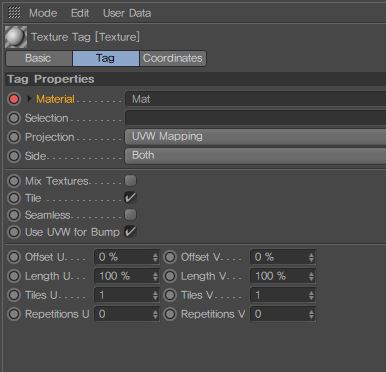This screenshot has width=386, height=372.
Task: Click the Repetitions V animation dot
Action: [x=170, y=314]
